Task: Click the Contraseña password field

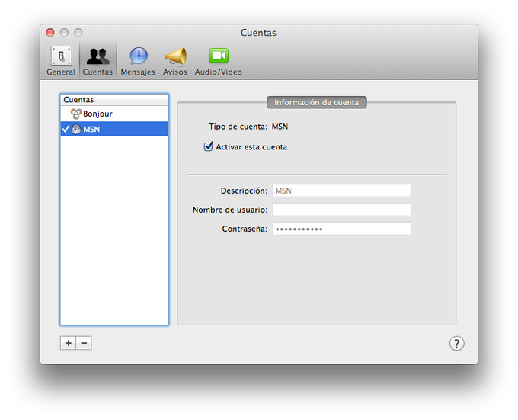Action: click(341, 229)
